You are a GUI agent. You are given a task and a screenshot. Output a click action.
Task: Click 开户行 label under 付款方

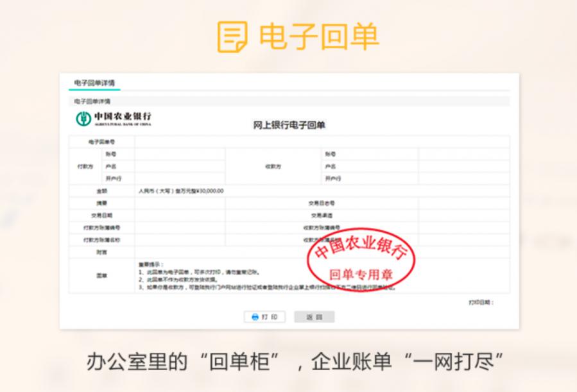(x=114, y=179)
